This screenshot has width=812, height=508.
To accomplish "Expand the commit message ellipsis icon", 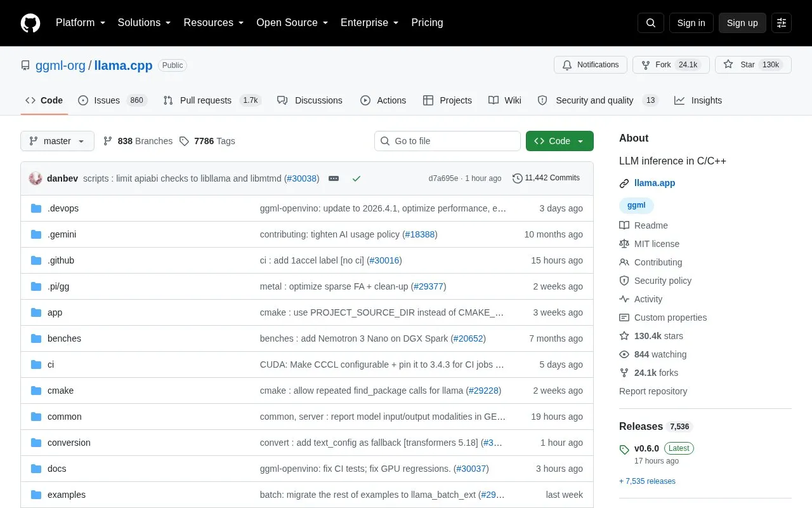I will [x=334, y=178].
